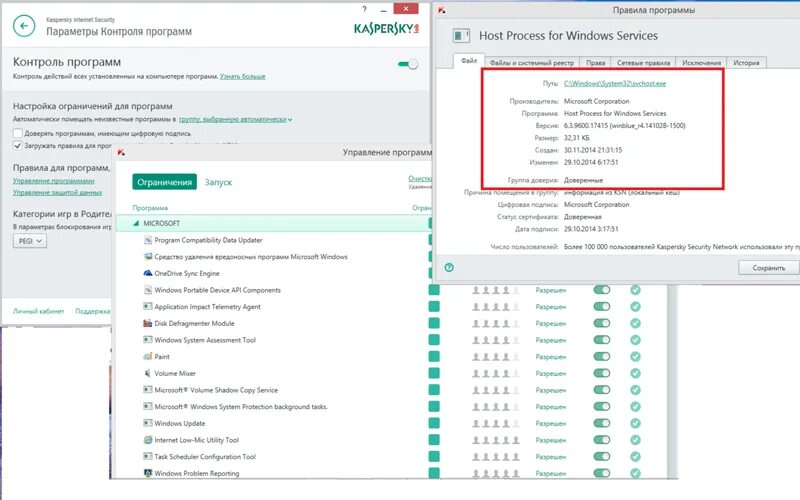The height and width of the screenshot is (500, 800).
Task: Click teal trust square for Windows System Assessment Tool
Action: (x=434, y=340)
